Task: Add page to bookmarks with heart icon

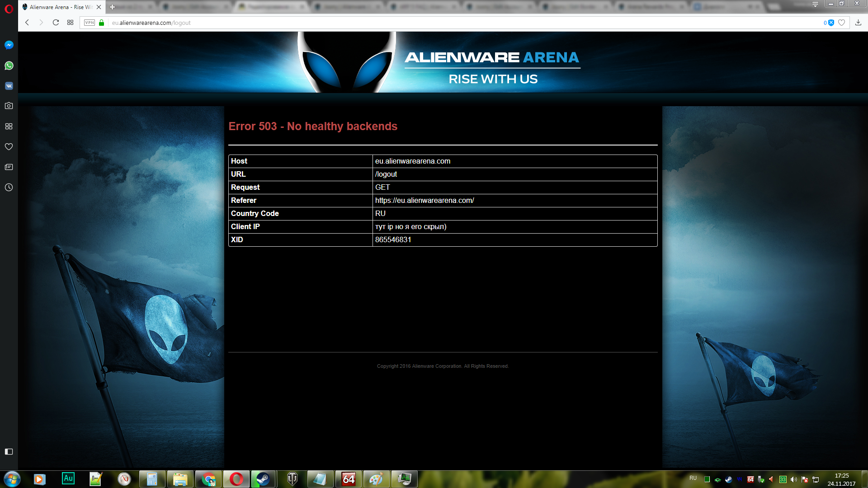Action: pos(841,23)
